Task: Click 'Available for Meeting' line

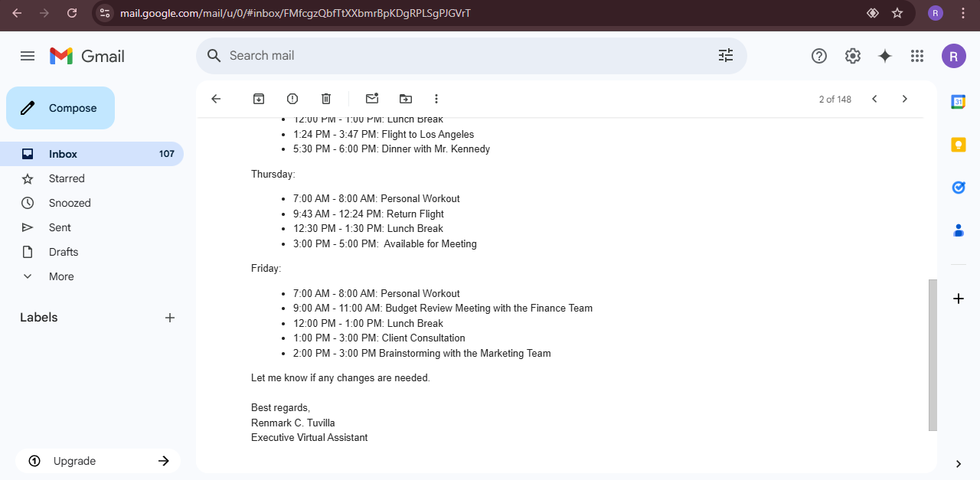Action: point(385,243)
